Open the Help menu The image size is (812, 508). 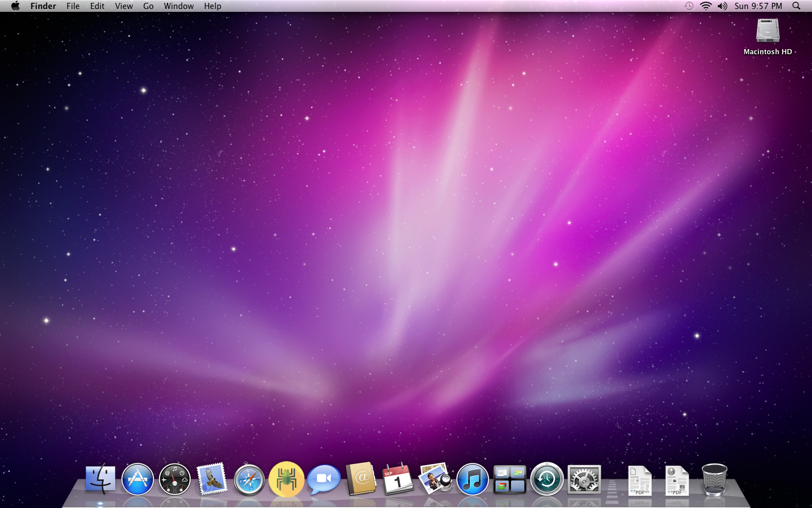click(x=213, y=6)
